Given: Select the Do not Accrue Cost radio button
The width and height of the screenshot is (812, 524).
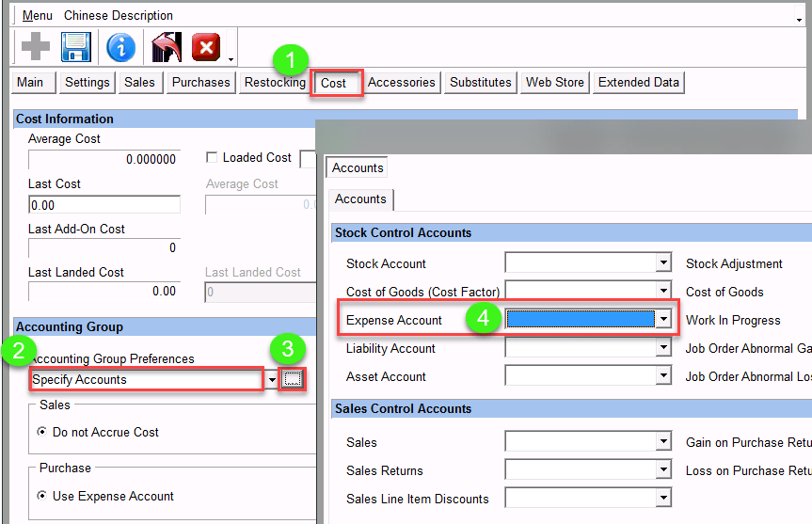Looking at the screenshot, I should 42,433.
